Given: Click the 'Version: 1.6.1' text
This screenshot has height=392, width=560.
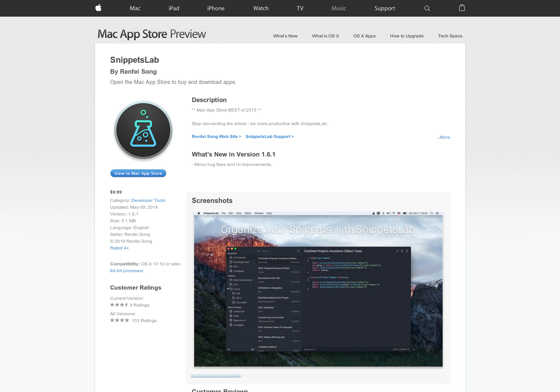Looking at the screenshot, I should pos(124,214).
